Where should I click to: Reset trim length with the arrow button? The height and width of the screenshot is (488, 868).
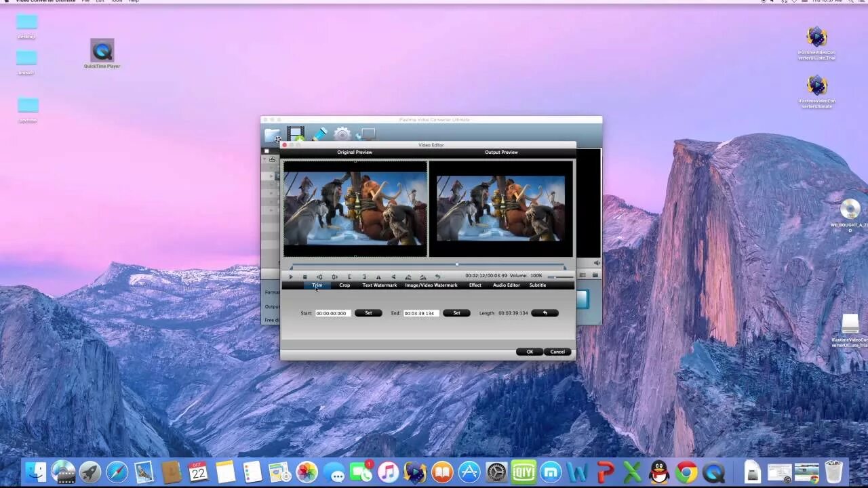click(x=545, y=313)
